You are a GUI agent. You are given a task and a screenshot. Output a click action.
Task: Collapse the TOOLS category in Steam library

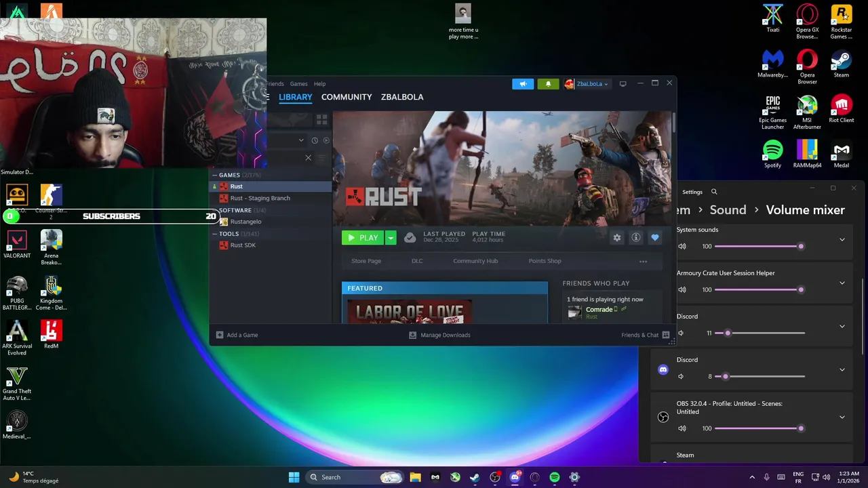click(214, 234)
